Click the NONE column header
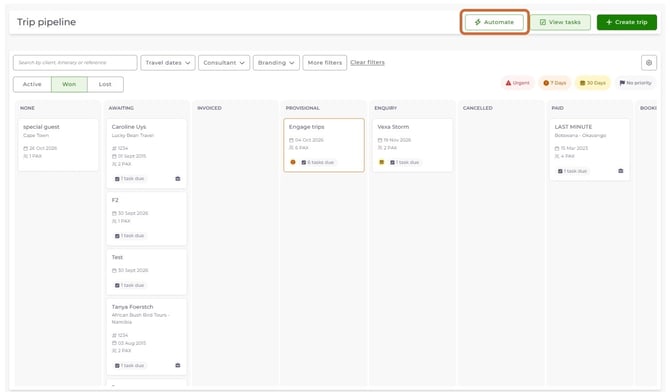 [x=27, y=108]
